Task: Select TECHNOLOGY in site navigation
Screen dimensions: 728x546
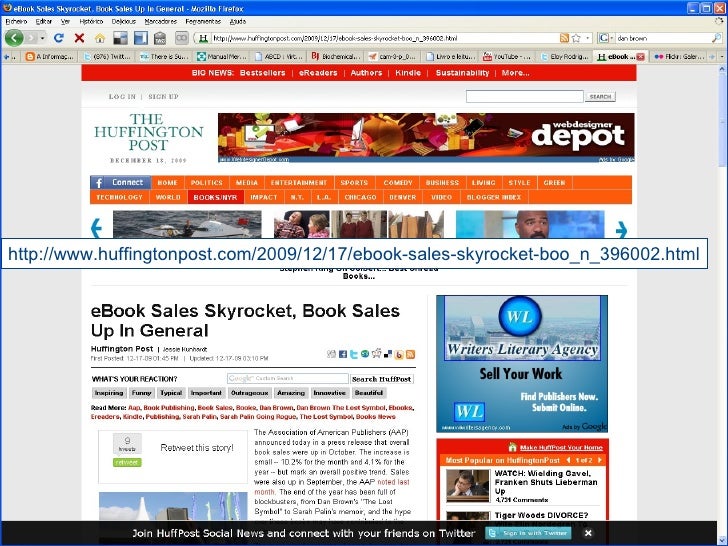Action: click(x=119, y=197)
